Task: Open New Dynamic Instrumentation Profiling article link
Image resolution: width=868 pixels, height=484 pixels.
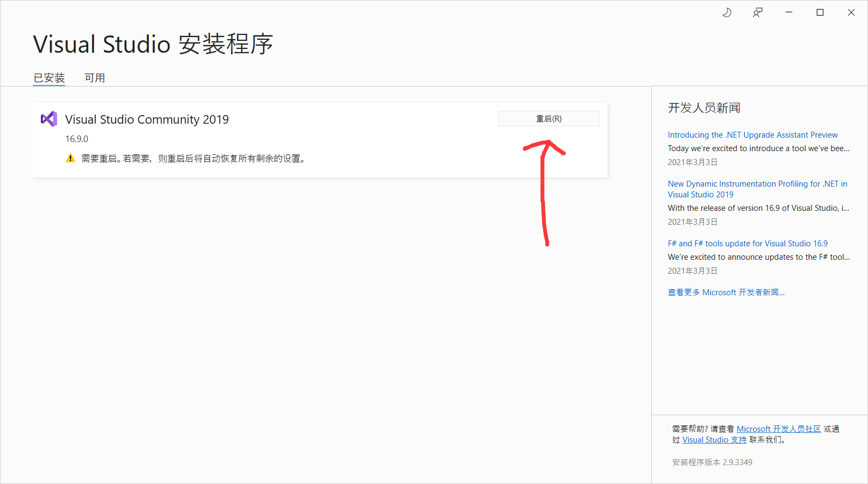Action: (x=758, y=189)
